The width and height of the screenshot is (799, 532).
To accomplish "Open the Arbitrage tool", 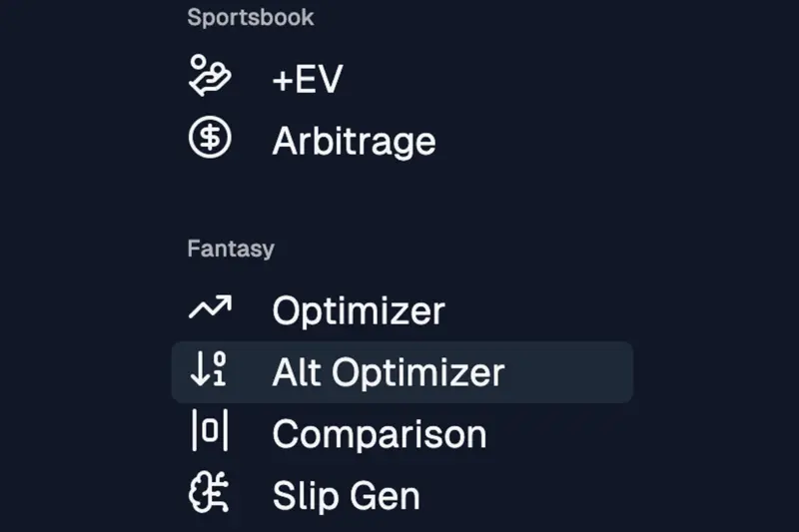I will pos(353,141).
